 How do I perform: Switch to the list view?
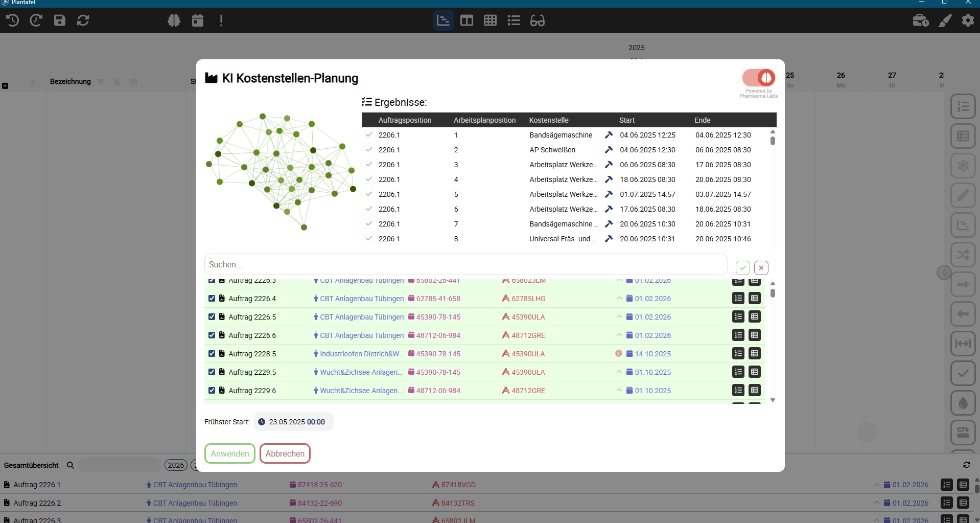click(514, 20)
